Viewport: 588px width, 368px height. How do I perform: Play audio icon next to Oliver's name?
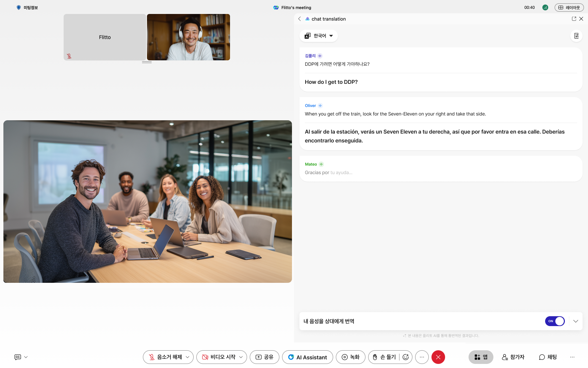[x=320, y=106]
